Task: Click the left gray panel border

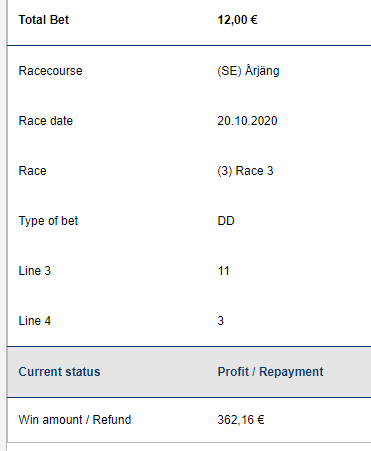Action: [x=3, y=225]
